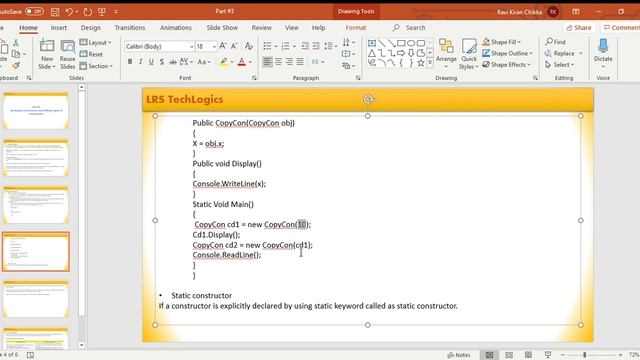Click the Reset slide button
Image resolution: width=640 pixels, height=360 pixels.
(91, 54)
